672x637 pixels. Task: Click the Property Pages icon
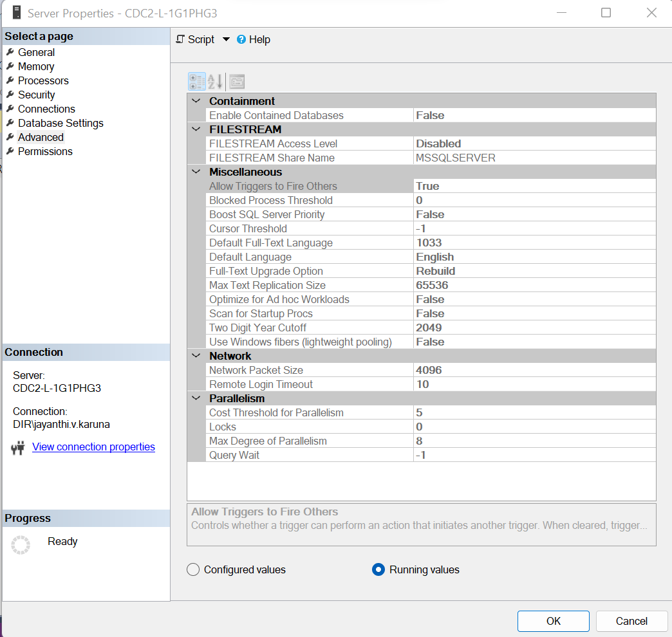click(237, 81)
